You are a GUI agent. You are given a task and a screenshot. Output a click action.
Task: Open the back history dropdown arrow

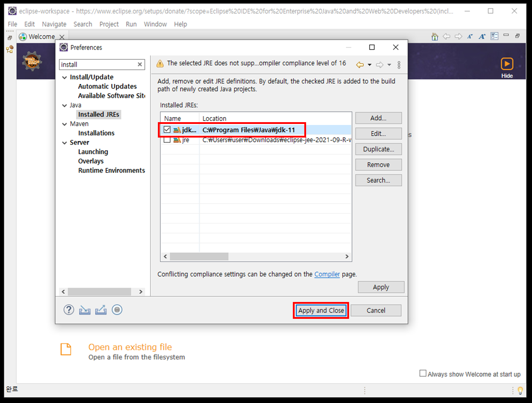point(369,65)
